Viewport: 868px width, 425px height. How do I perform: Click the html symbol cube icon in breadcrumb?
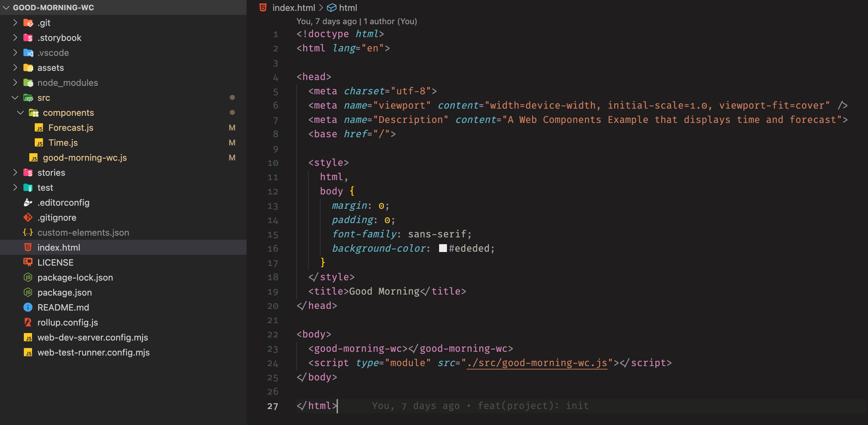point(331,7)
